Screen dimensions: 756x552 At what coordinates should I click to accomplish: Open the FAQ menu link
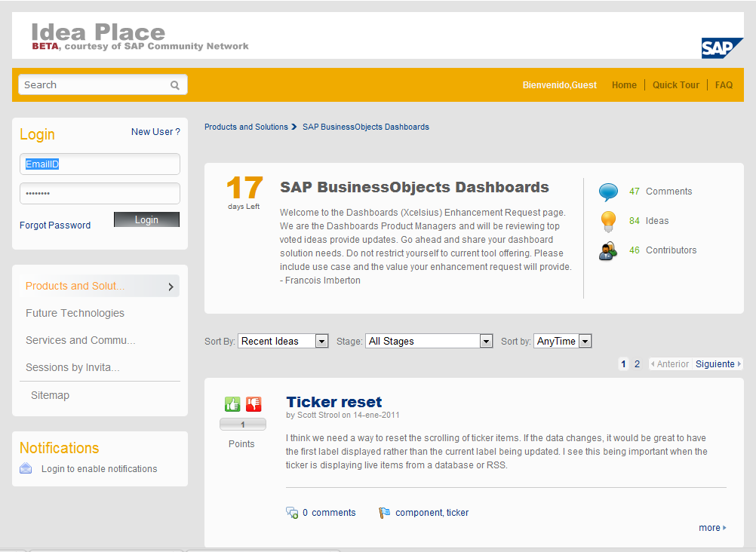click(x=724, y=85)
